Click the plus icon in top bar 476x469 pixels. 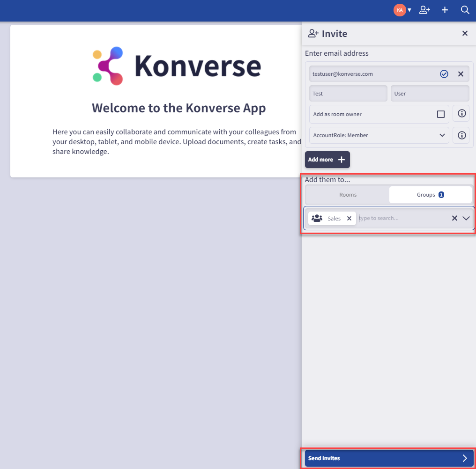pos(445,10)
